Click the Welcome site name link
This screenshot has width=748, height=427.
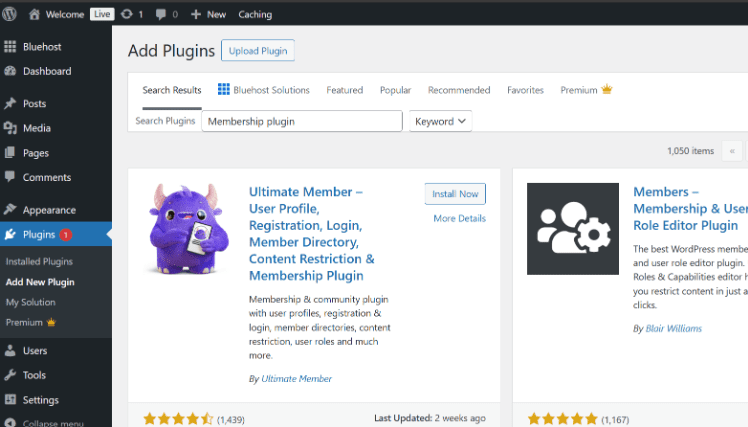click(x=65, y=14)
